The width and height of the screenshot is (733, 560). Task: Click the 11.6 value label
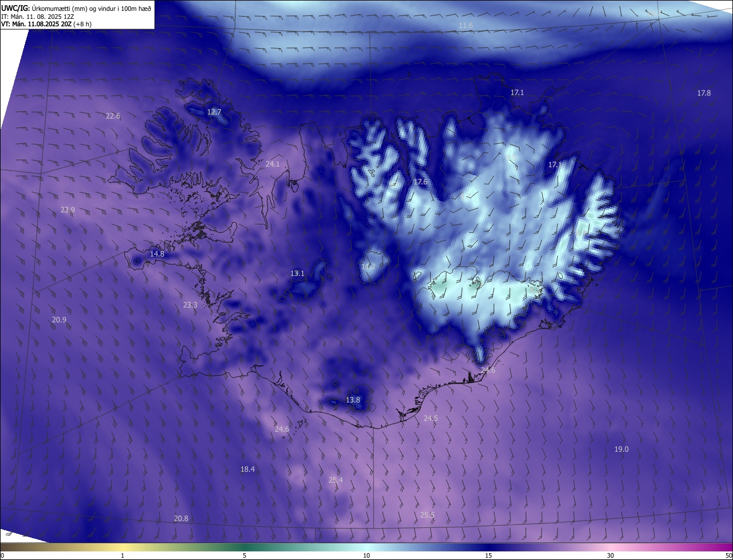click(x=466, y=26)
